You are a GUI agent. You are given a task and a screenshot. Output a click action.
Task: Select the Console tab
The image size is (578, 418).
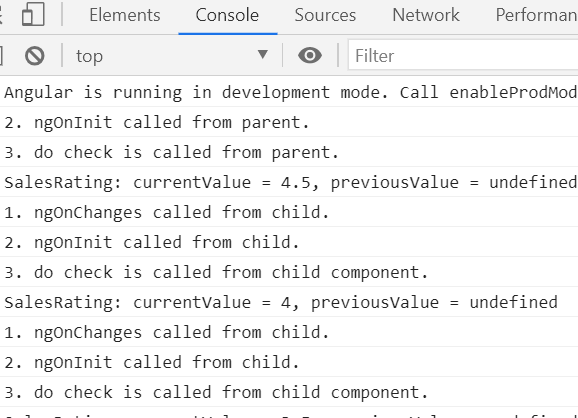(x=227, y=15)
